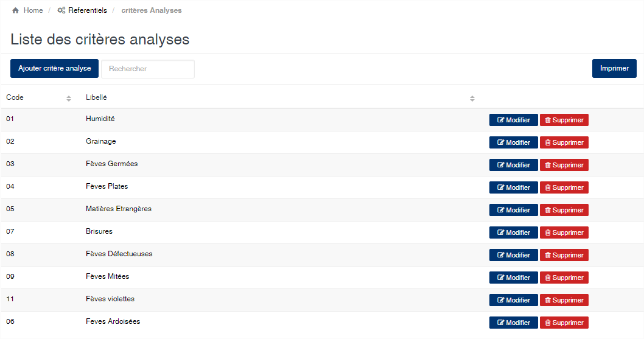Click the edit icon for Matières Etrangères
Screen dimensions: 644x339
[x=501, y=210]
